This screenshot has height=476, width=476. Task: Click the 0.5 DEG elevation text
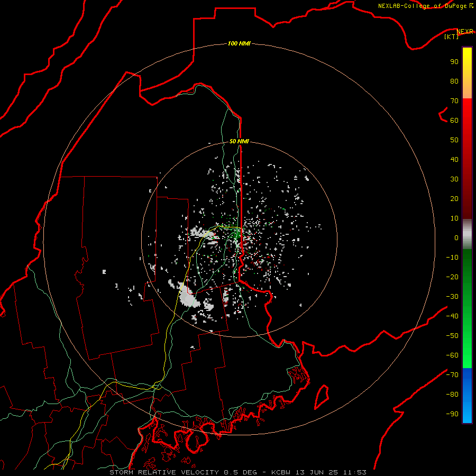pos(241,472)
